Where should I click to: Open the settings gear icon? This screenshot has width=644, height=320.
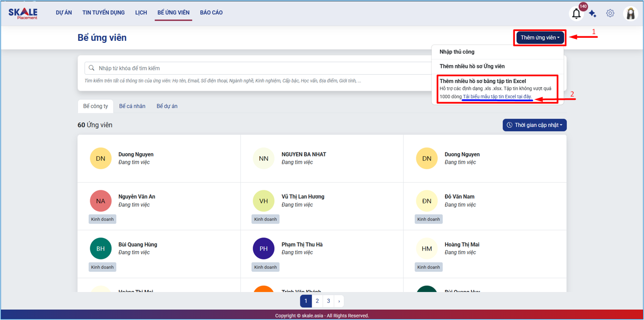tap(610, 13)
